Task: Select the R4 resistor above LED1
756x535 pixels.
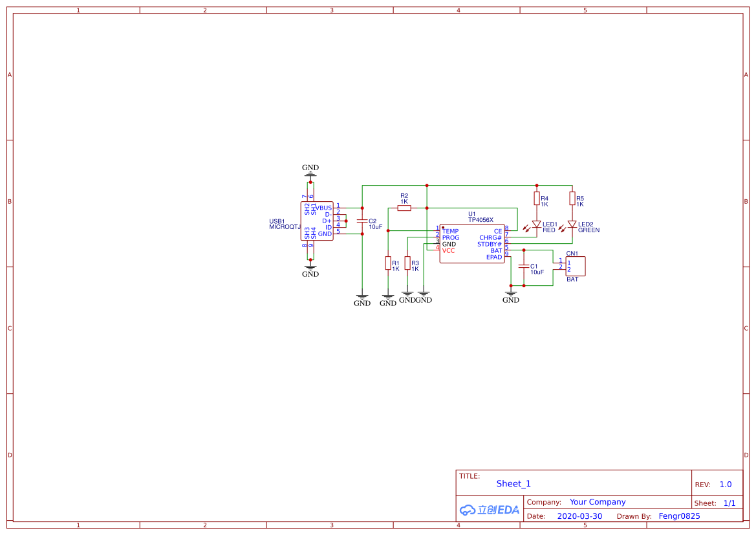Action: (x=536, y=198)
